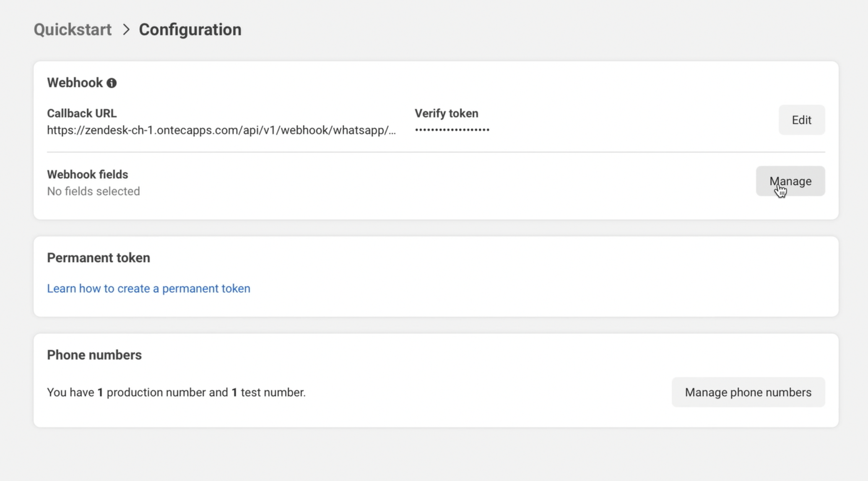
Task: Click the Verify token label
Action: pyautogui.click(x=446, y=113)
